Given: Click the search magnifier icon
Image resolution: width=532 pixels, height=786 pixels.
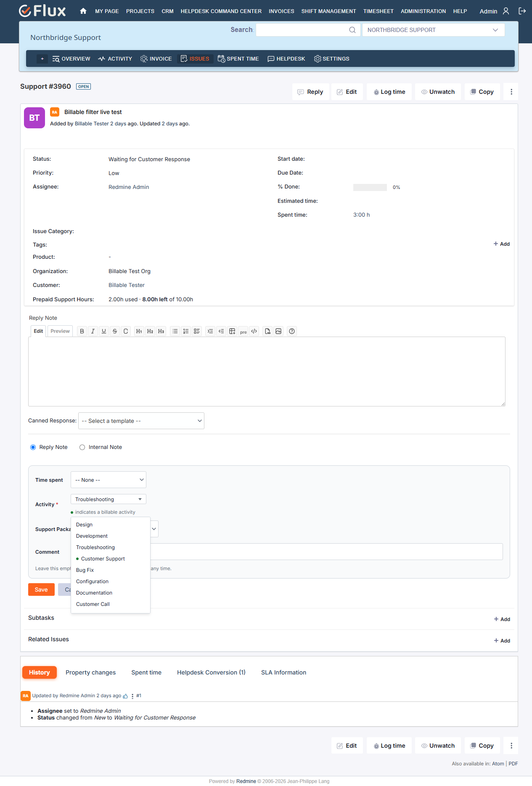Looking at the screenshot, I should pyautogui.click(x=352, y=30).
